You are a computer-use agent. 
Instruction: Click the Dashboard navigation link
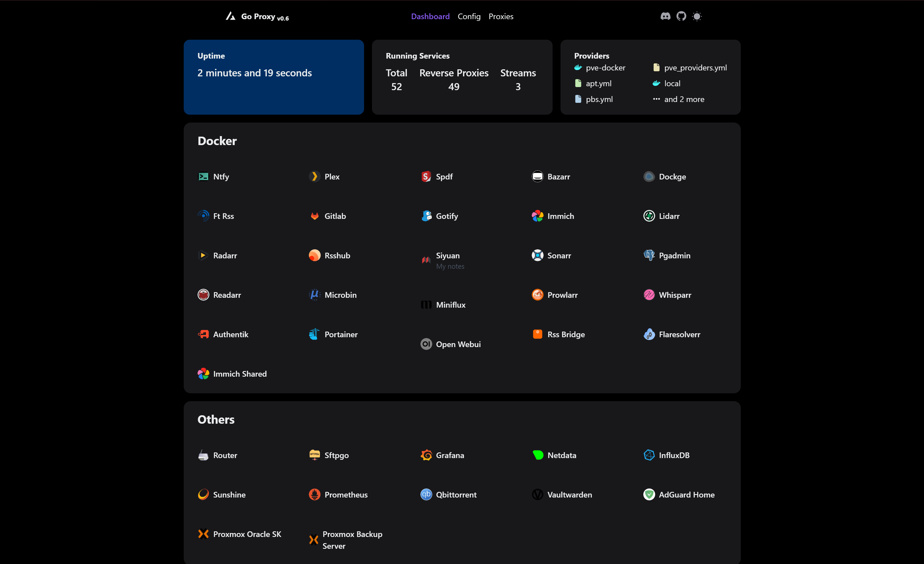pyautogui.click(x=430, y=16)
